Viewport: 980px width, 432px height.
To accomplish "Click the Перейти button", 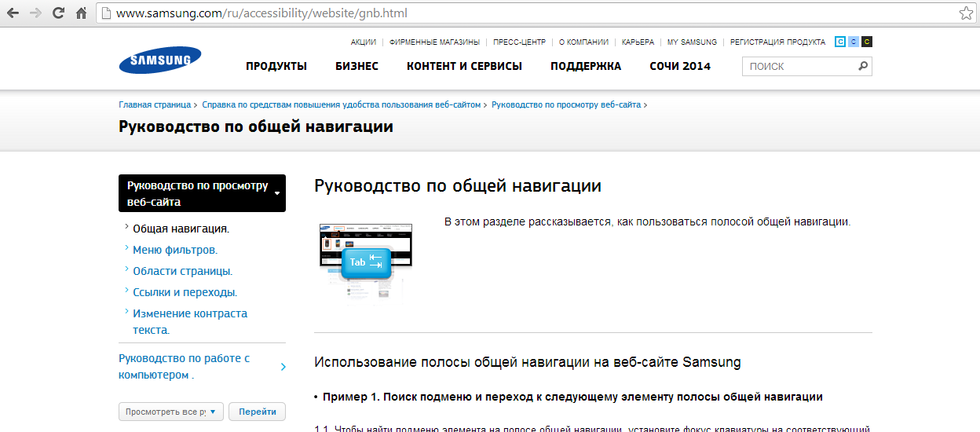I will (x=258, y=412).
